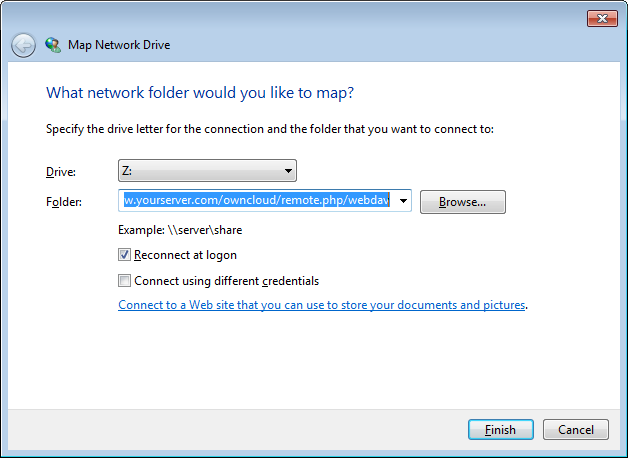Click the Drive: label
Viewport: 628px width, 458px height.
(61, 172)
